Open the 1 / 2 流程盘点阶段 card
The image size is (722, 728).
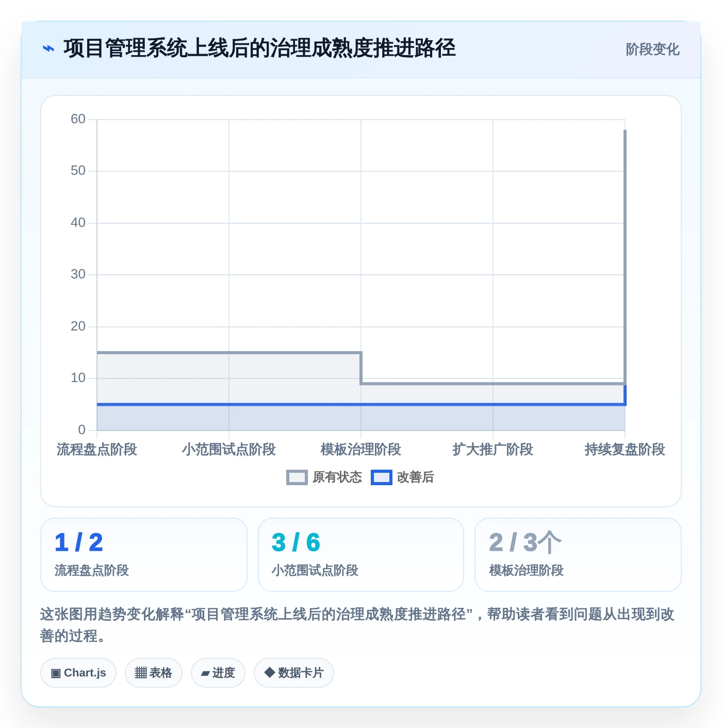[x=144, y=555]
